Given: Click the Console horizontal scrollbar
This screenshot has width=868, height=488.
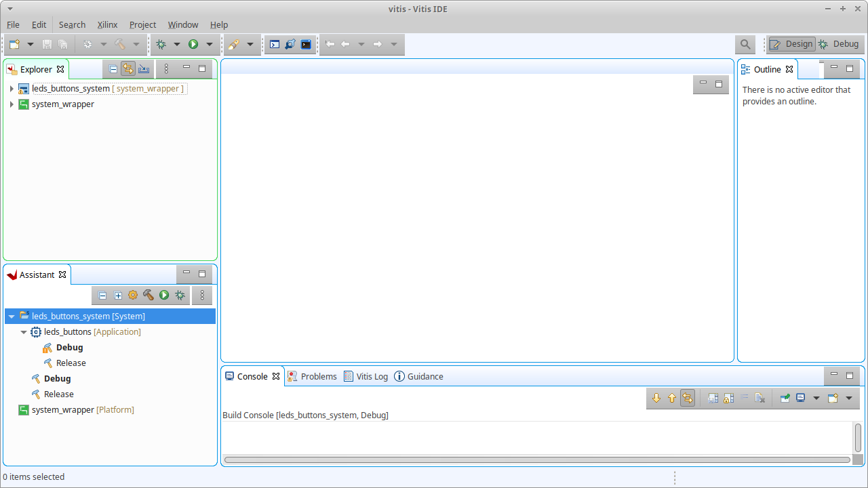Looking at the screenshot, I should click(x=536, y=460).
